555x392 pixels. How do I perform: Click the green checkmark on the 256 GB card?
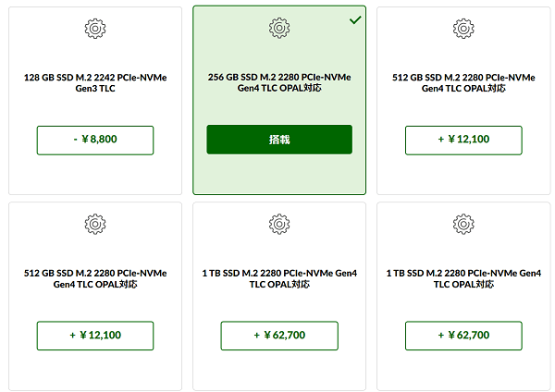(355, 19)
